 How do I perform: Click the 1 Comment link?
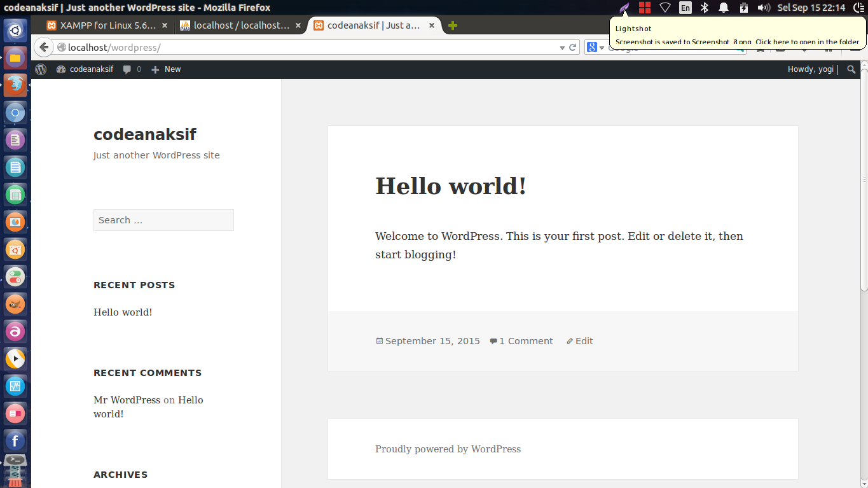pyautogui.click(x=526, y=340)
